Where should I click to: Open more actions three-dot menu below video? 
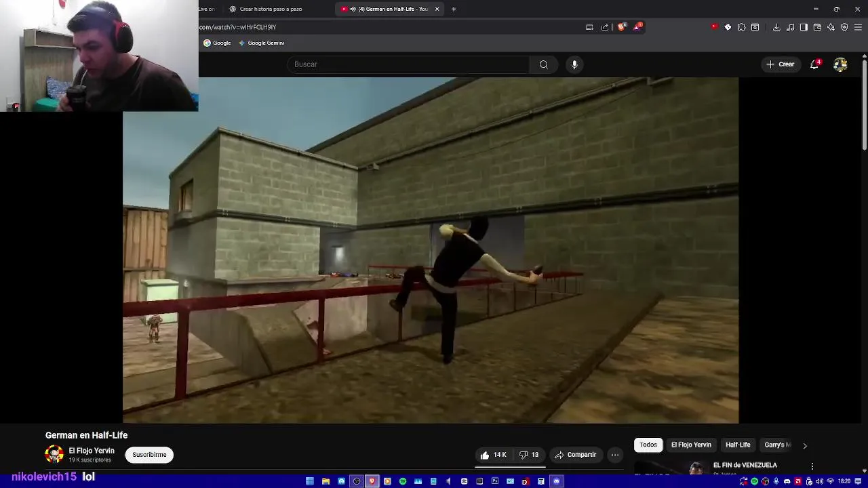coord(615,455)
